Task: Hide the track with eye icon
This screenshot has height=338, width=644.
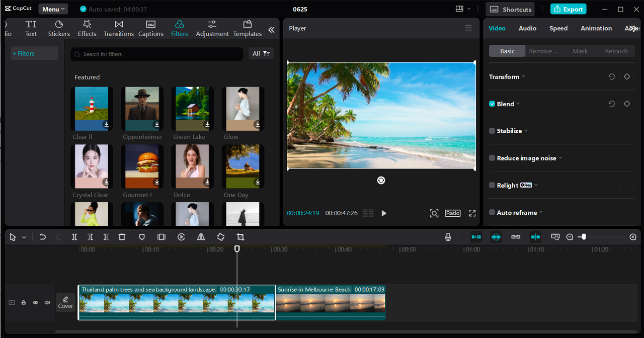Action: (x=35, y=303)
